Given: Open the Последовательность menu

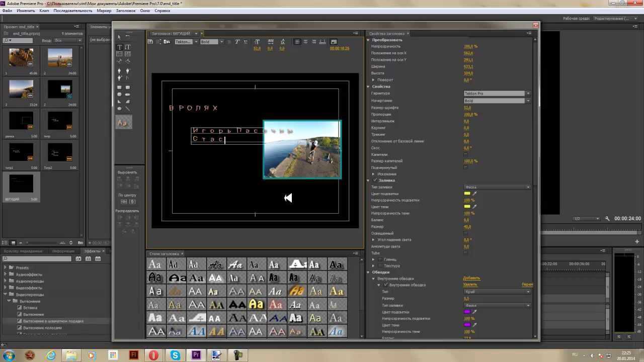Looking at the screenshot, I should (x=73, y=11).
